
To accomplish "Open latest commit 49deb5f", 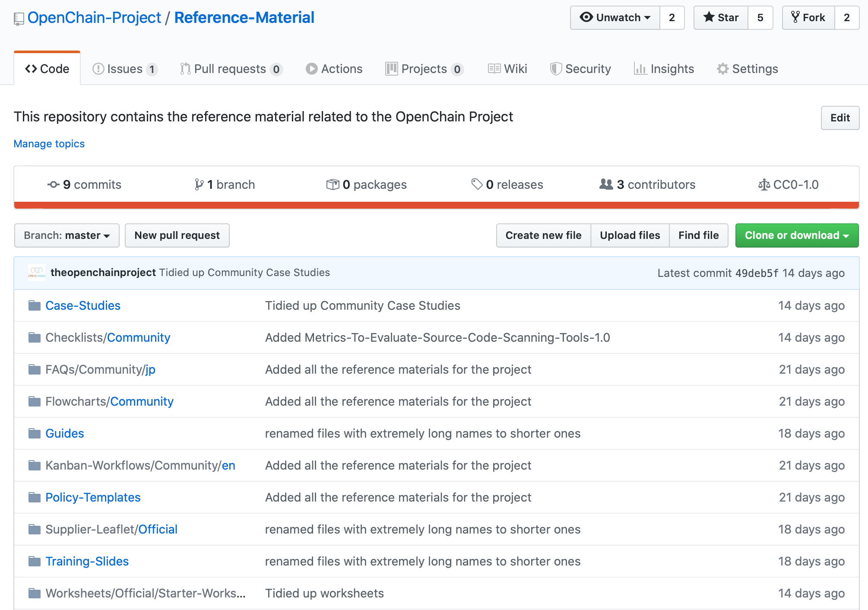I will point(757,273).
